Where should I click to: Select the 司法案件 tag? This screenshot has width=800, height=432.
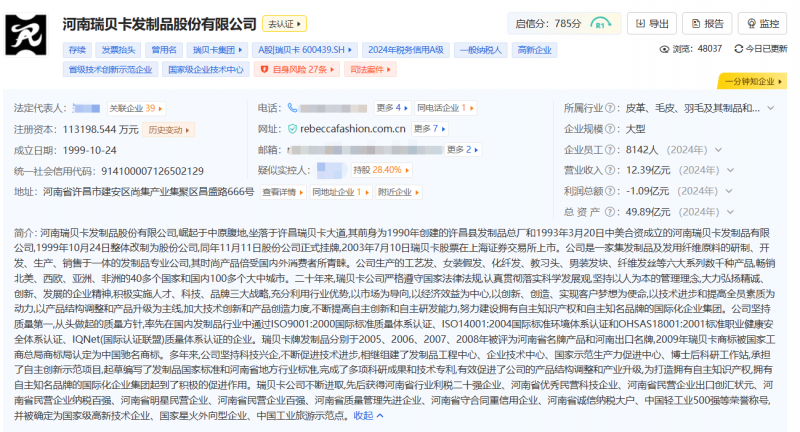[367, 70]
